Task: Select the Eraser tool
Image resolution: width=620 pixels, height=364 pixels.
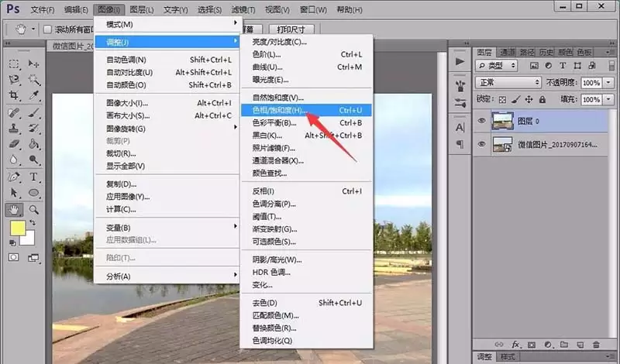Action: point(14,144)
